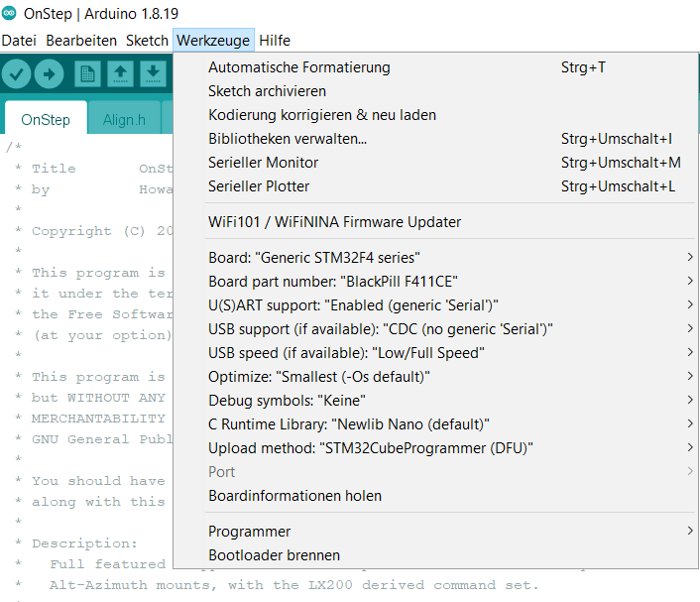Expand Board "Generic STM32F4 series" submenu
The width and height of the screenshot is (700, 602).
pyautogui.click(x=435, y=258)
